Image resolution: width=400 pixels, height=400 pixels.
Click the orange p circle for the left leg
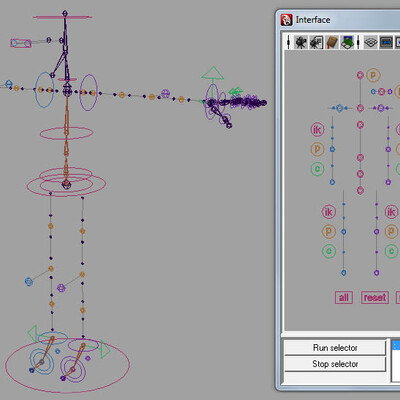coord(328,231)
